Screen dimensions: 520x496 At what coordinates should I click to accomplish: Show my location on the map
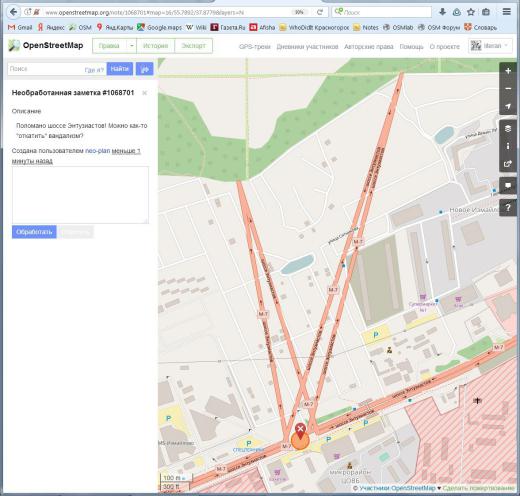tap(508, 106)
